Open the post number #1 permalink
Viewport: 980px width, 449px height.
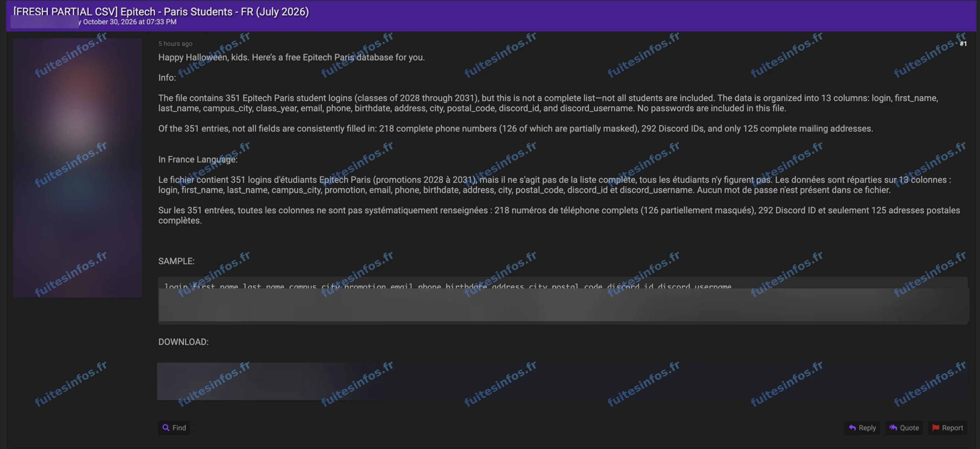coord(963,44)
